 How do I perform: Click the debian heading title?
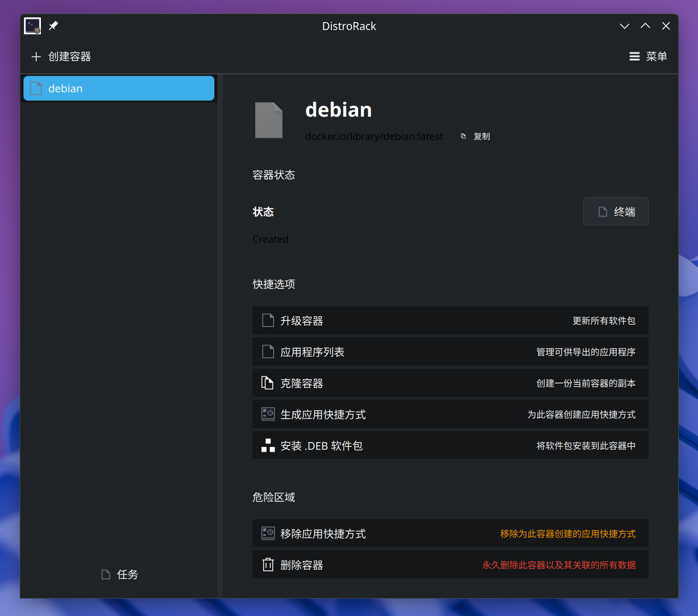[338, 110]
